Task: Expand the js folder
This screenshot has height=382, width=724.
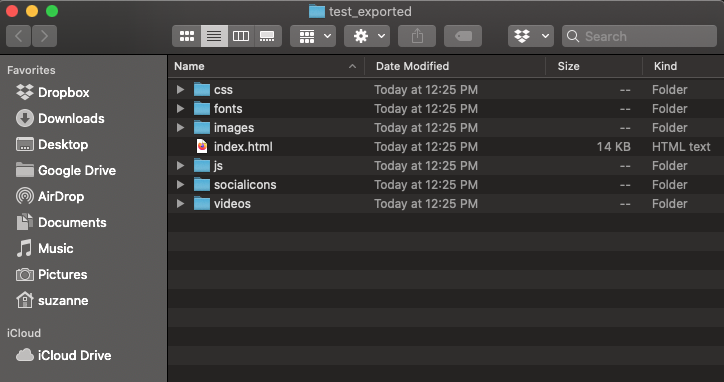Action: click(x=180, y=165)
